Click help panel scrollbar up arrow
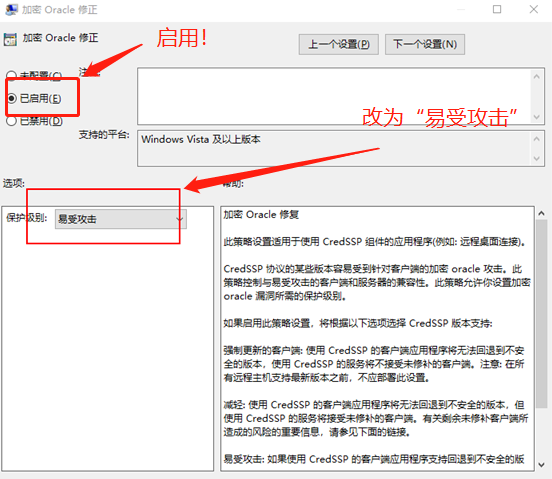 tap(541, 213)
